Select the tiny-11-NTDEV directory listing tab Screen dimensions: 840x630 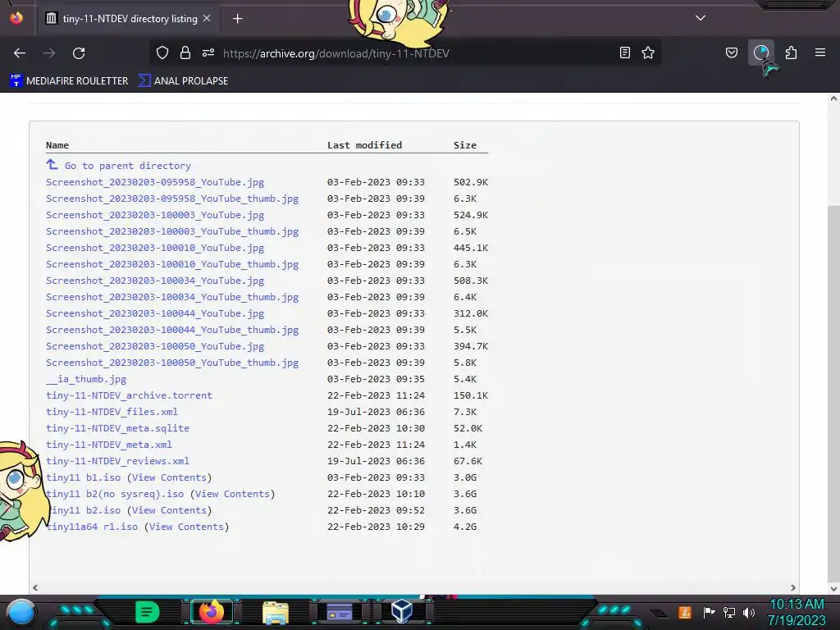click(127, 19)
